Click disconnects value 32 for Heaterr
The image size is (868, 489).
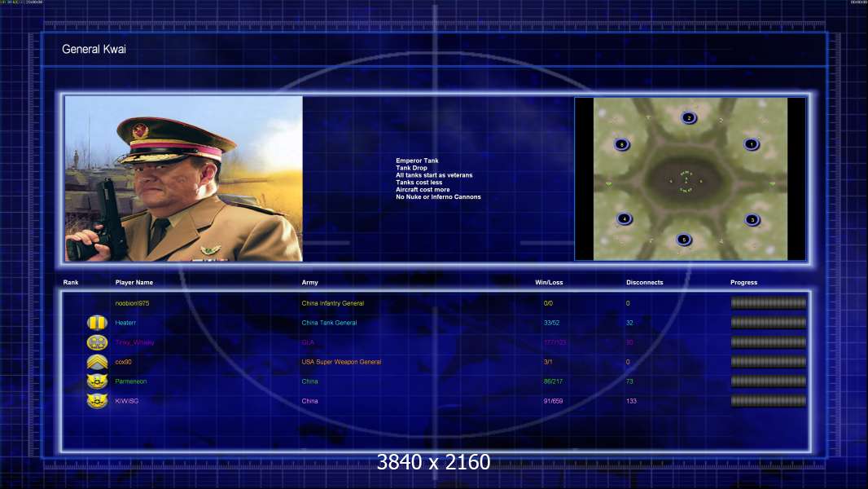[629, 323]
